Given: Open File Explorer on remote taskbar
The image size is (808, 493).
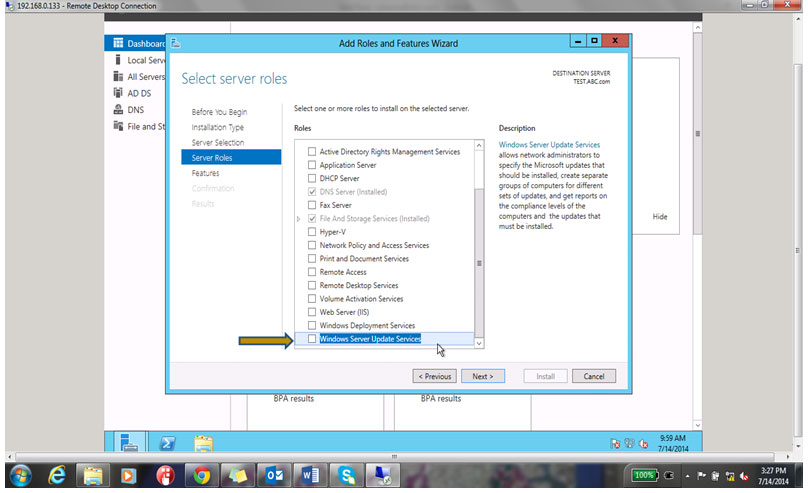Looking at the screenshot, I should coord(203,444).
